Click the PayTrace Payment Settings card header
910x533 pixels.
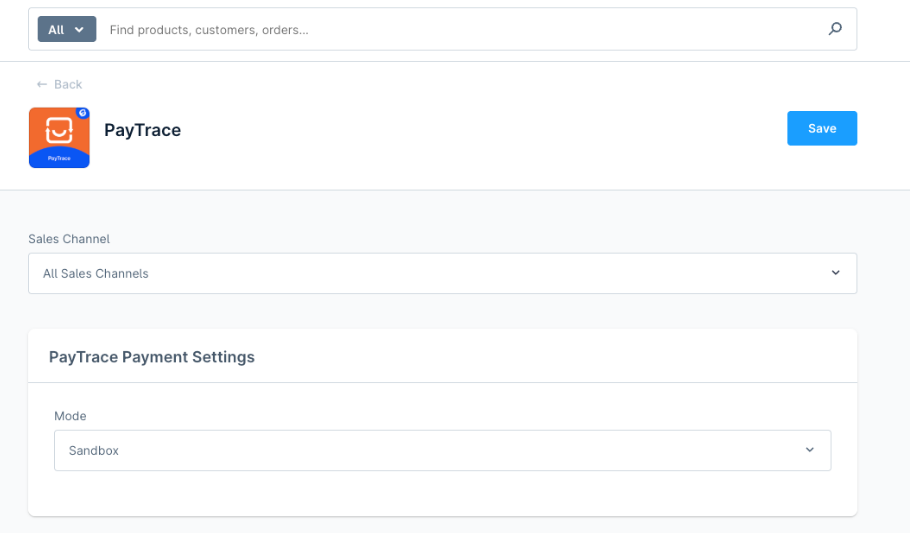pyautogui.click(x=152, y=357)
